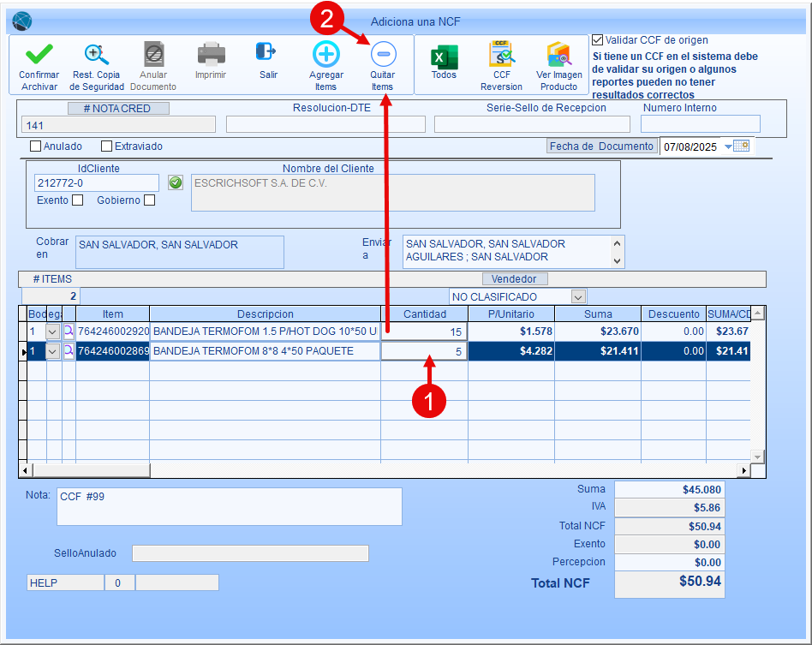Click the items grid horizontal scrollbar thumb
Viewport: 812px width, 645px height.
(x=91, y=470)
